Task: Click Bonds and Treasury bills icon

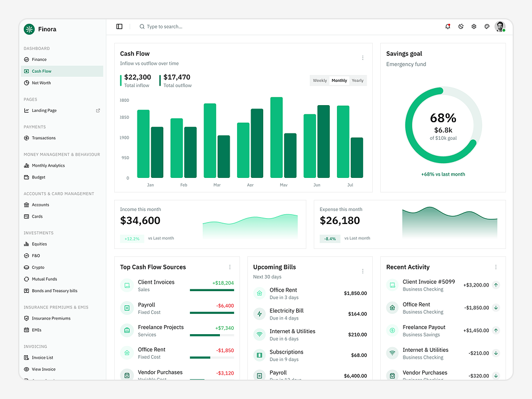Action: [27, 291]
